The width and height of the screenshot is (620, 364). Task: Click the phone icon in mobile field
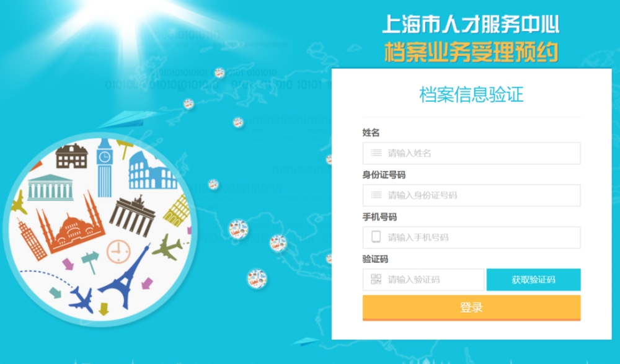click(x=376, y=237)
